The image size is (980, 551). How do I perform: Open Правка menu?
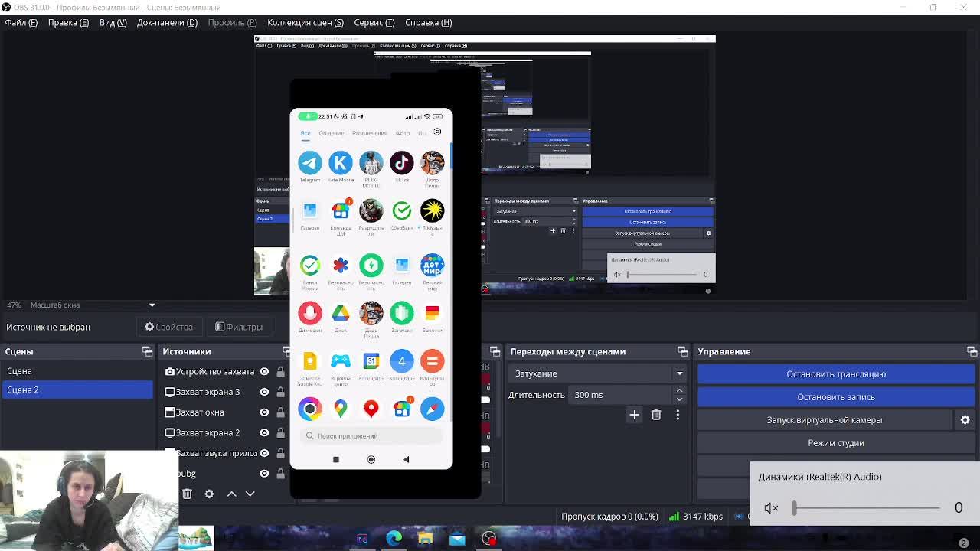pos(68,22)
